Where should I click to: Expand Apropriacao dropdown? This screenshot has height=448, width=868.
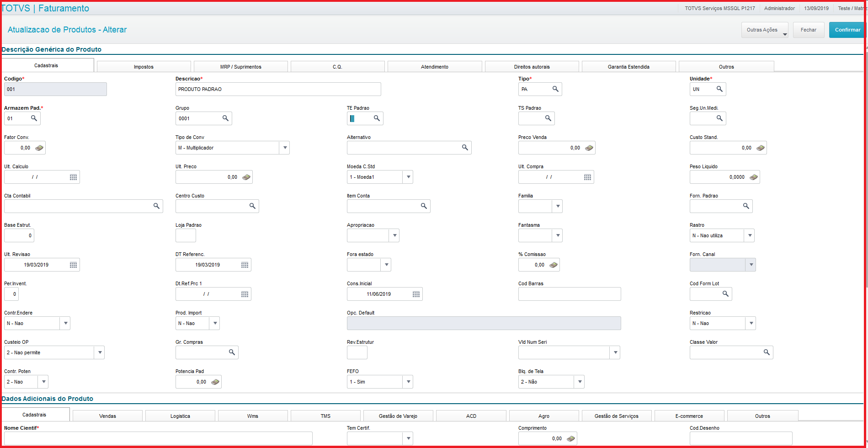click(x=394, y=235)
